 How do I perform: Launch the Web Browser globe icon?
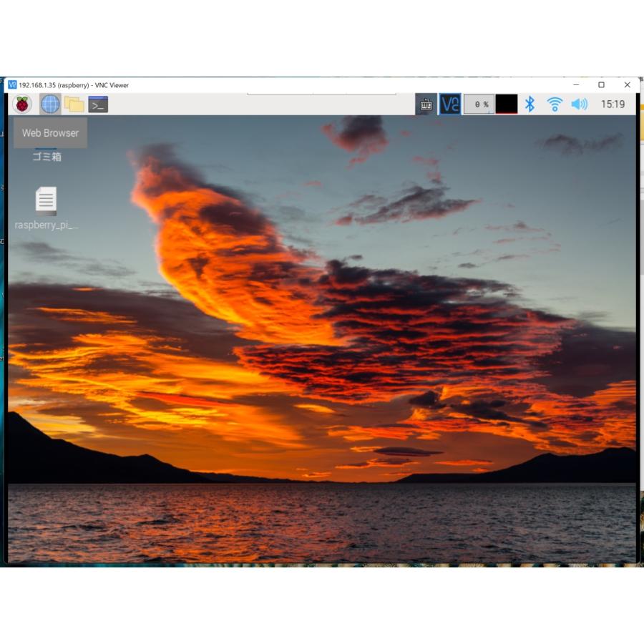pyautogui.click(x=50, y=104)
